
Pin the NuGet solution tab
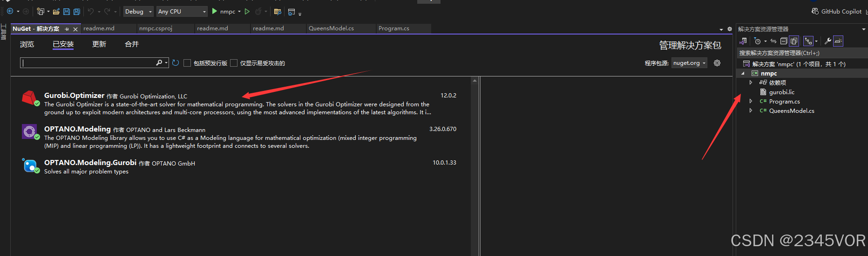coord(67,29)
